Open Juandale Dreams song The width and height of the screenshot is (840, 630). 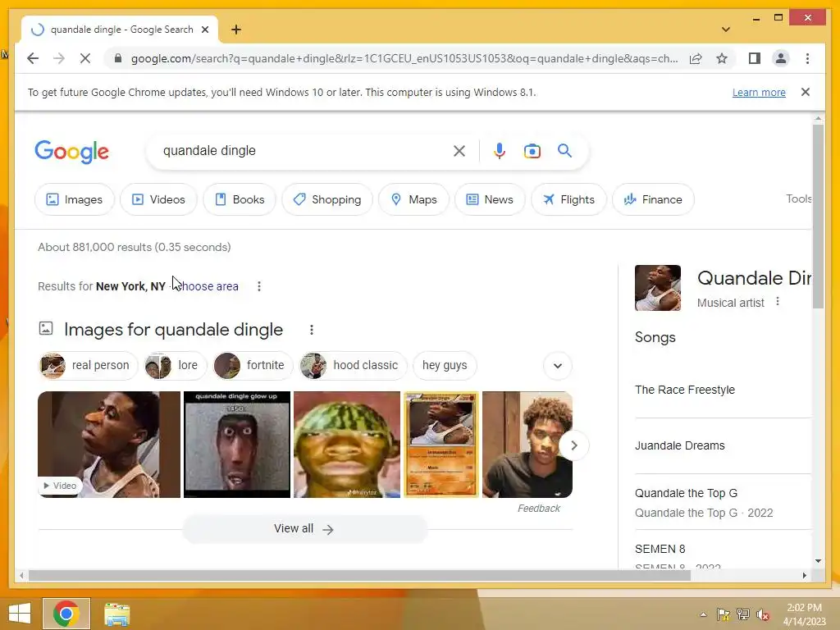tap(680, 445)
